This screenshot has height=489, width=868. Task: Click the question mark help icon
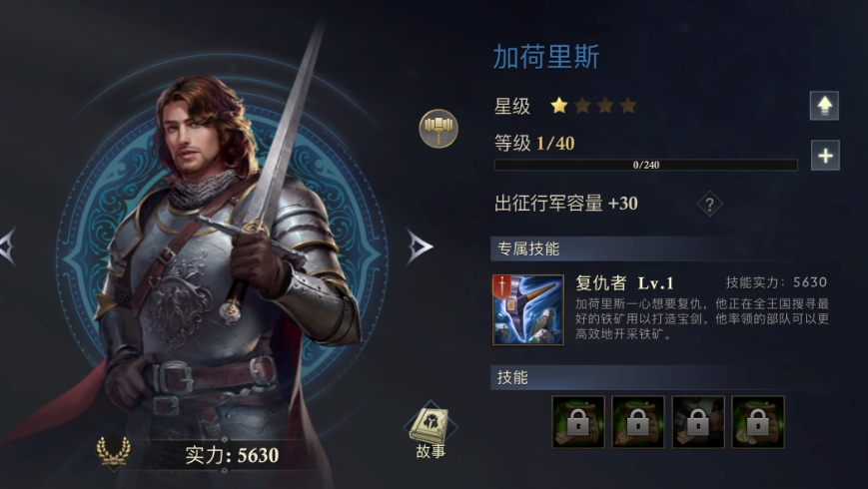point(709,205)
